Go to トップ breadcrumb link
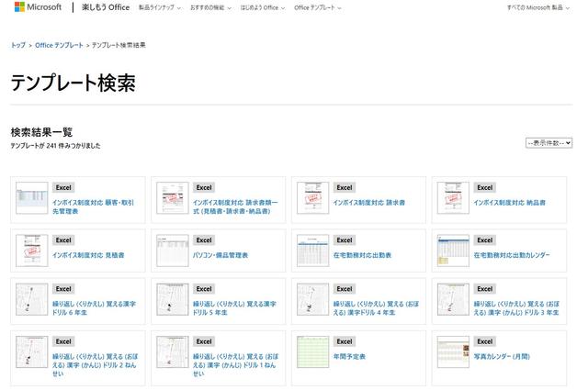Screen dimensions: 588x390 coord(17,45)
